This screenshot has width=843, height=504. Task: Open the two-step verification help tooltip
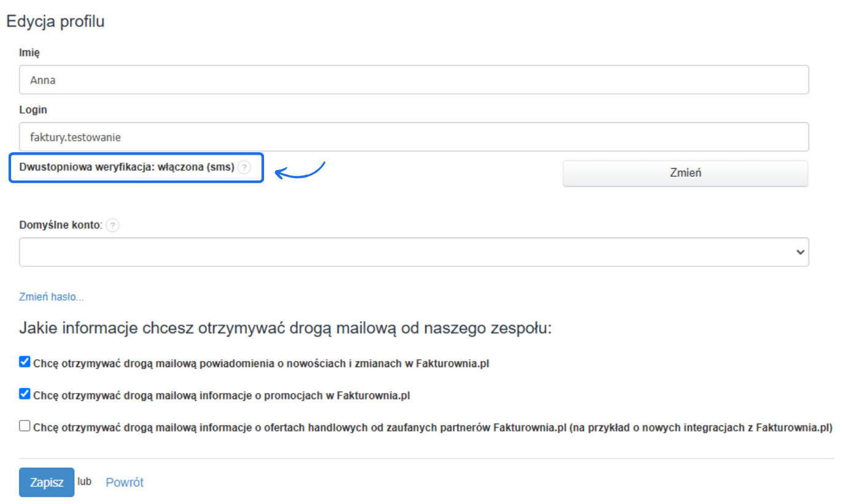(x=245, y=166)
